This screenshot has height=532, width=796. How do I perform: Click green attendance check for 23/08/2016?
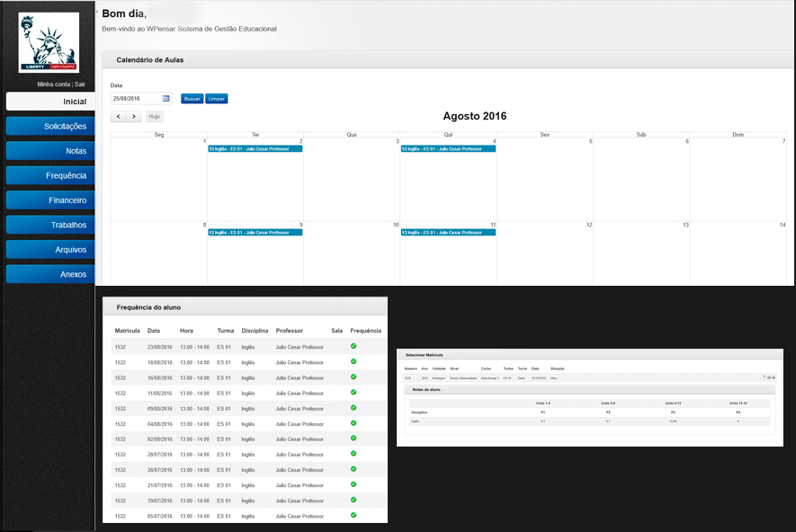click(353, 346)
